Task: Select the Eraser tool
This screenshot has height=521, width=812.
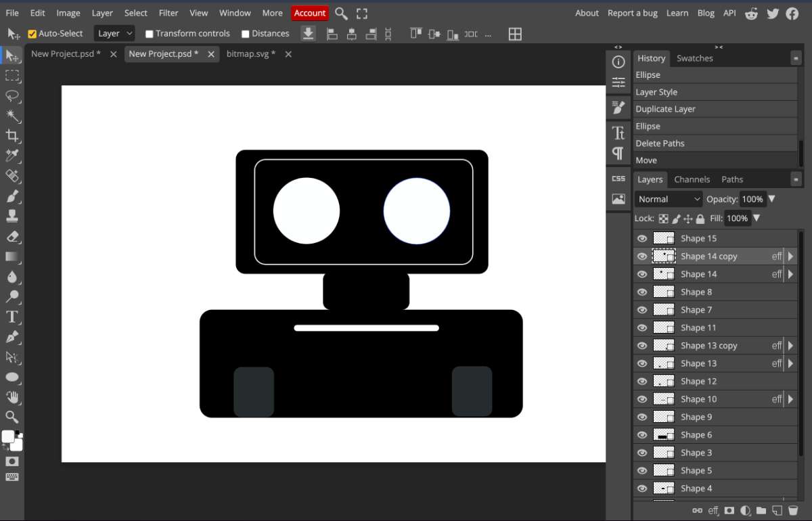Action: click(12, 237)
